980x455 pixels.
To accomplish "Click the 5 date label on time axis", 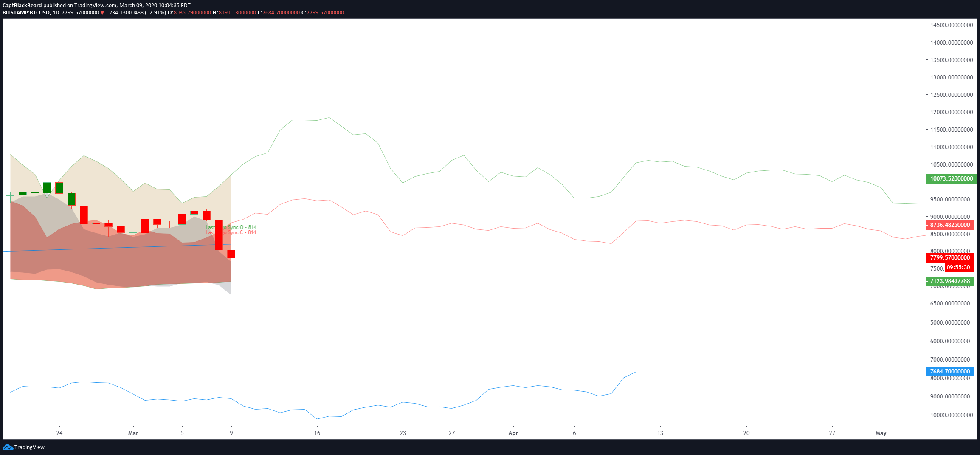I will (182, 433).
